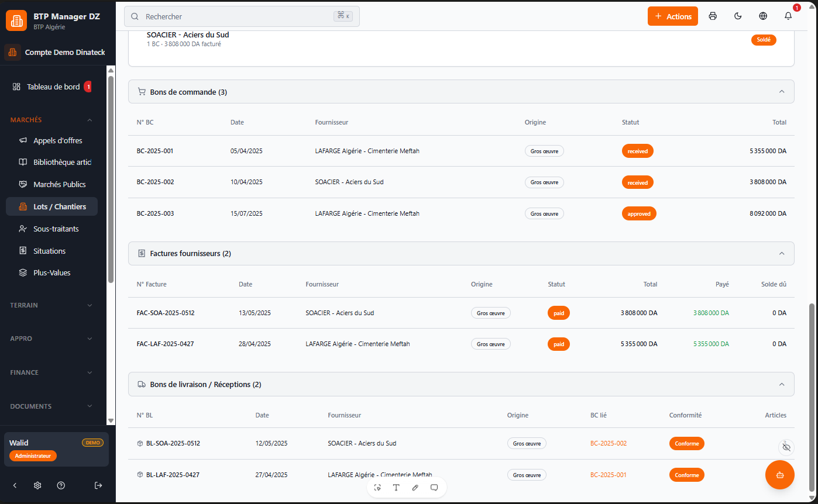Image resolution: width=818 pixels, height=504 pixels.
Task: Click the paid green amount 5 355 000 DA
Action: tap(711, 344)
